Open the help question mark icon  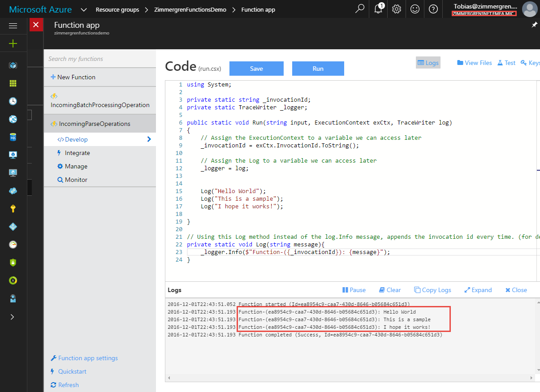tap(433, 9)
